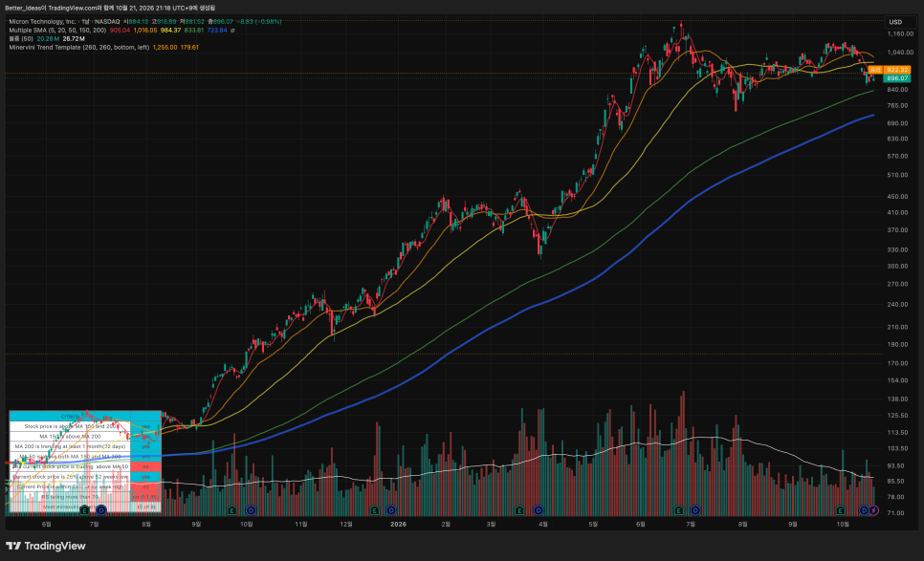924x561 pixels.
Task: Click the orange 922.32 price label
Action: coord(897,70)
